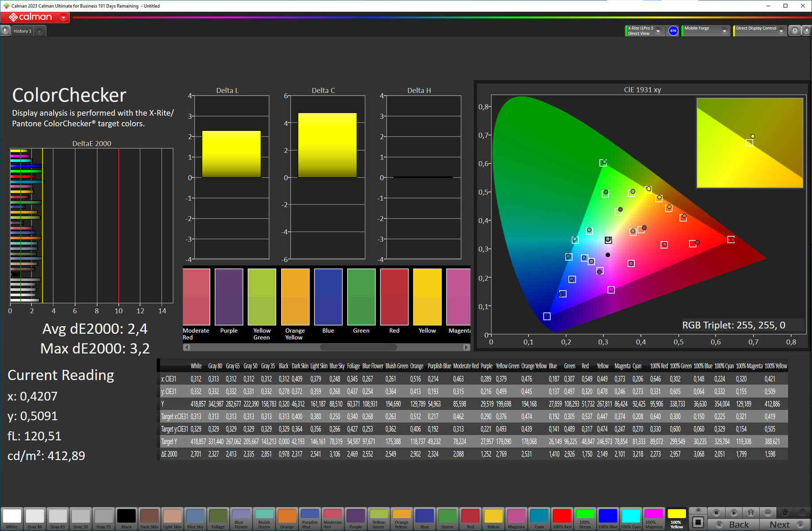Expand the up arrow above black square
This screenshot has width=812, height=531.
pos(698,510)
